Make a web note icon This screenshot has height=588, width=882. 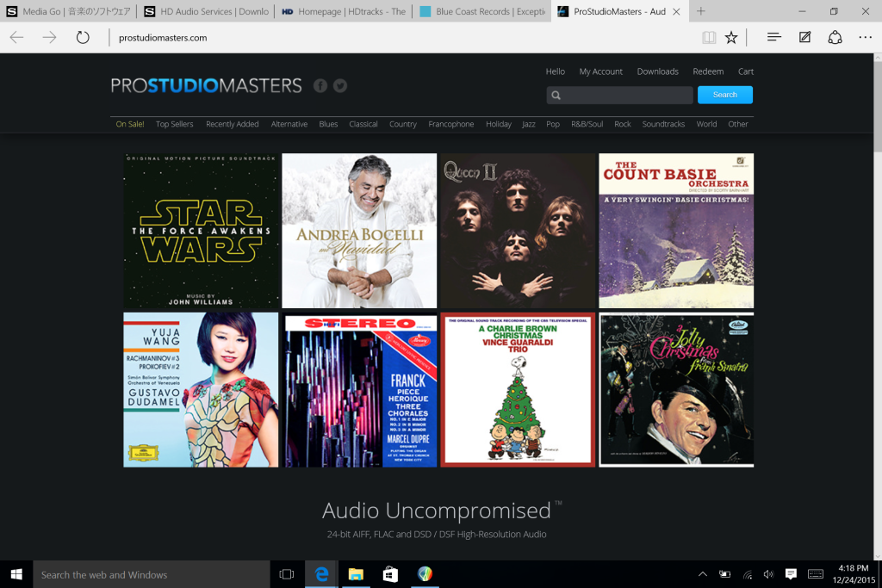[x=805, y=37]
